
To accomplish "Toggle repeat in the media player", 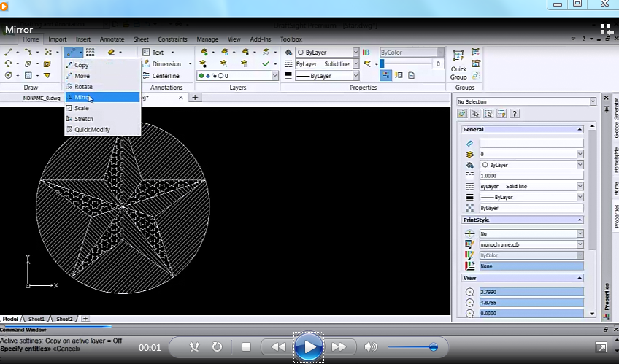I will (217, 347).
